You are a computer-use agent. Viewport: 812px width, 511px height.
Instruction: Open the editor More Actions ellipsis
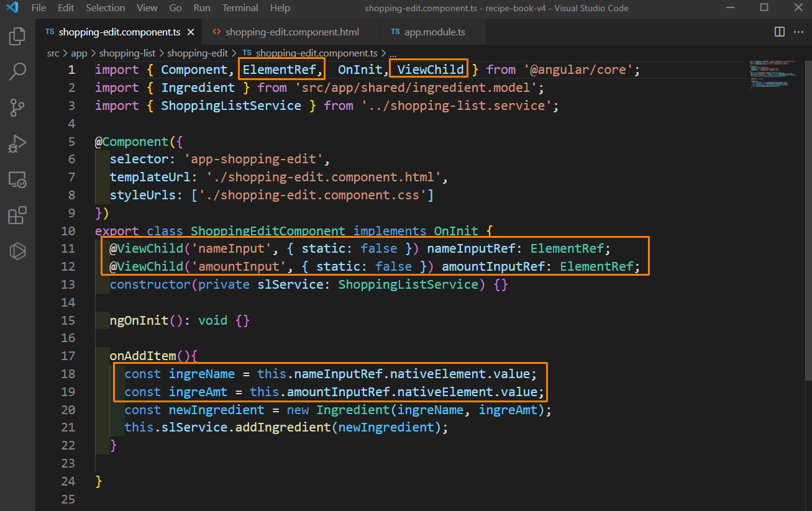coord(798,32)
